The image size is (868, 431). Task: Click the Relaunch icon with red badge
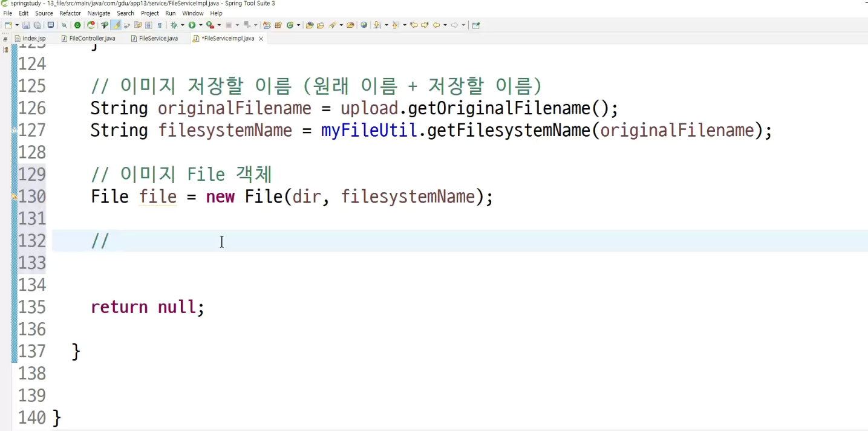[91, 25]
